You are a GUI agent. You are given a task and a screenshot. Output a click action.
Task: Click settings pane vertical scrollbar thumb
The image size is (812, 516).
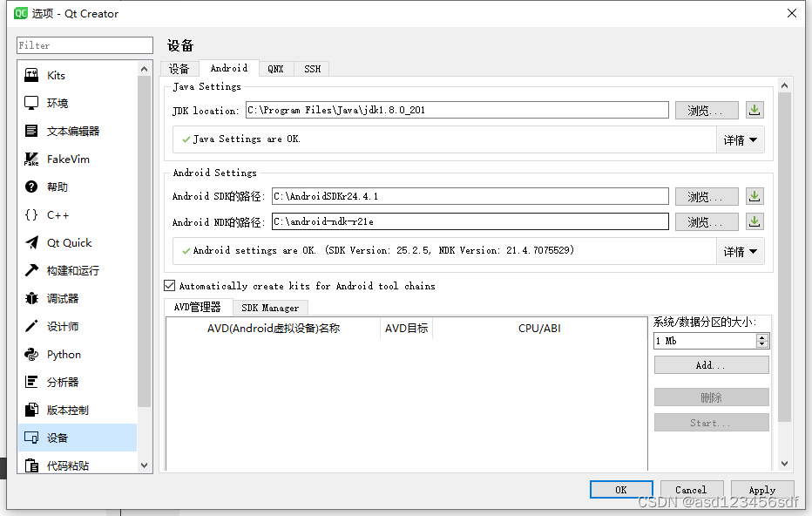click(784, 257)
